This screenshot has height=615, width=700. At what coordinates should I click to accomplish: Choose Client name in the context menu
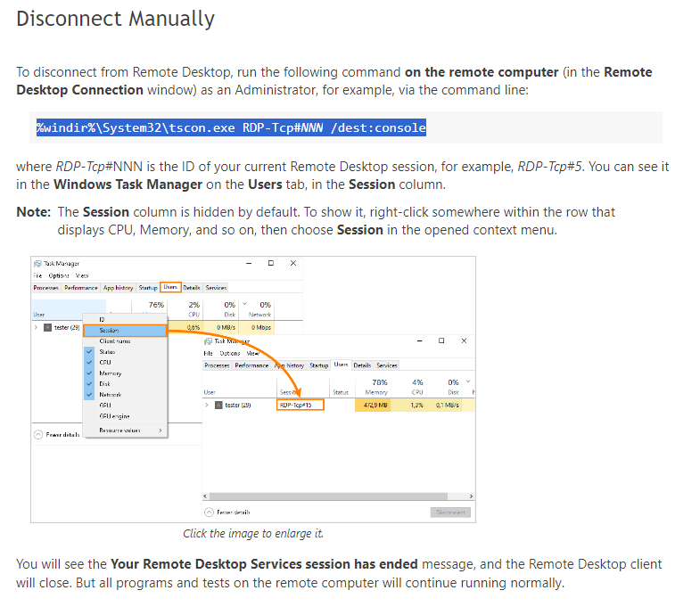[125, 341]
